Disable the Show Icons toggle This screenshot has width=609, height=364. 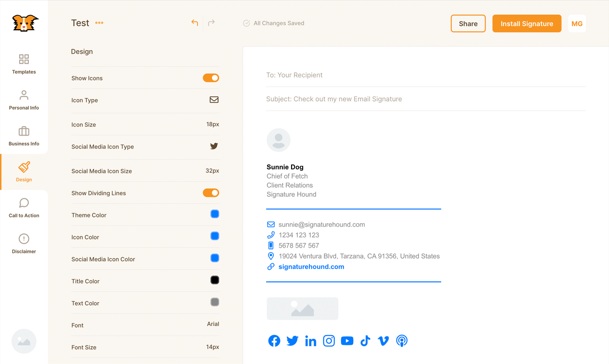[x=211, y=78]
